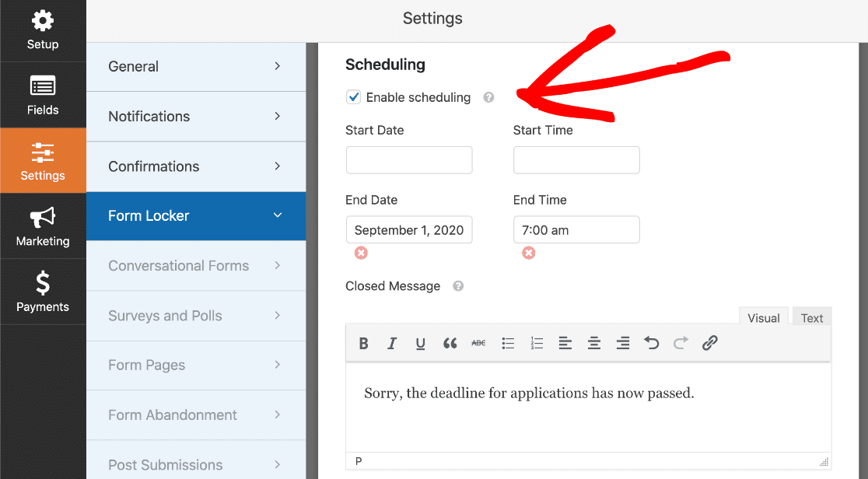Expand the General settings section
This screenshot has height=479, width=868.
(196, 67)
